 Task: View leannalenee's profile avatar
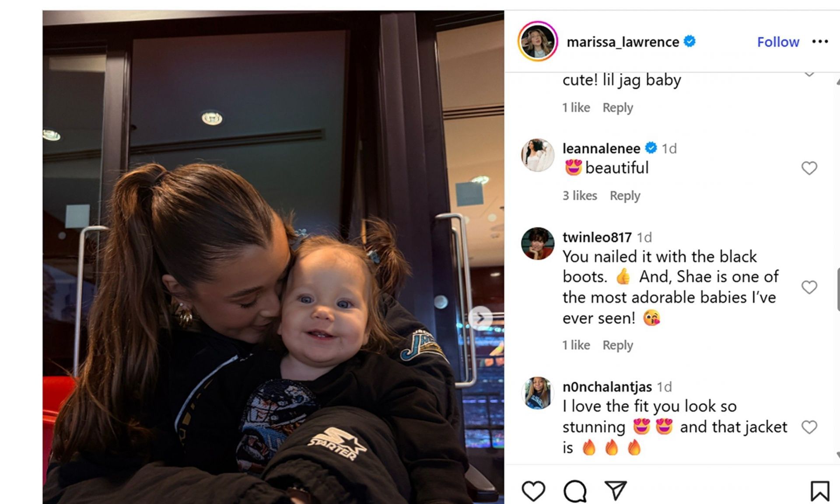click(538, 155)
